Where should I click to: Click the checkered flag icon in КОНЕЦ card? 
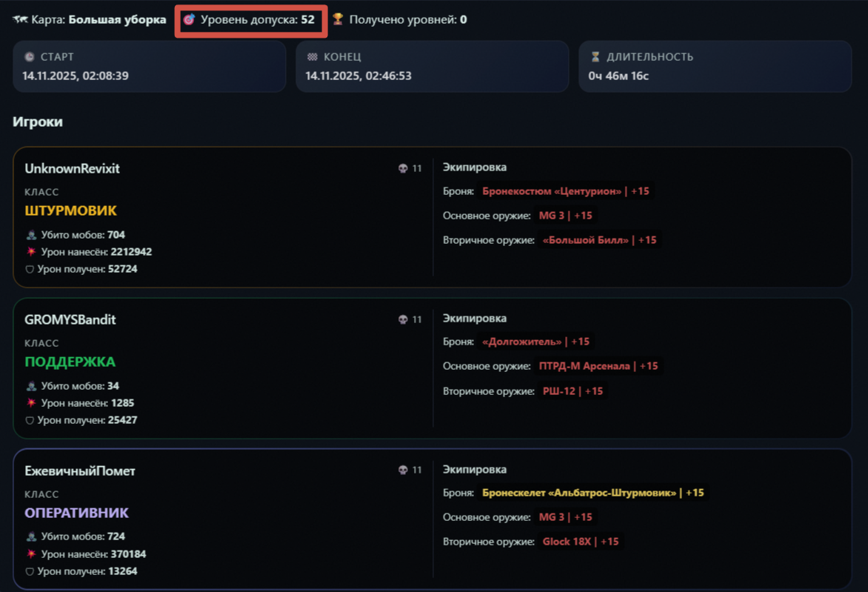click(313, 57)
